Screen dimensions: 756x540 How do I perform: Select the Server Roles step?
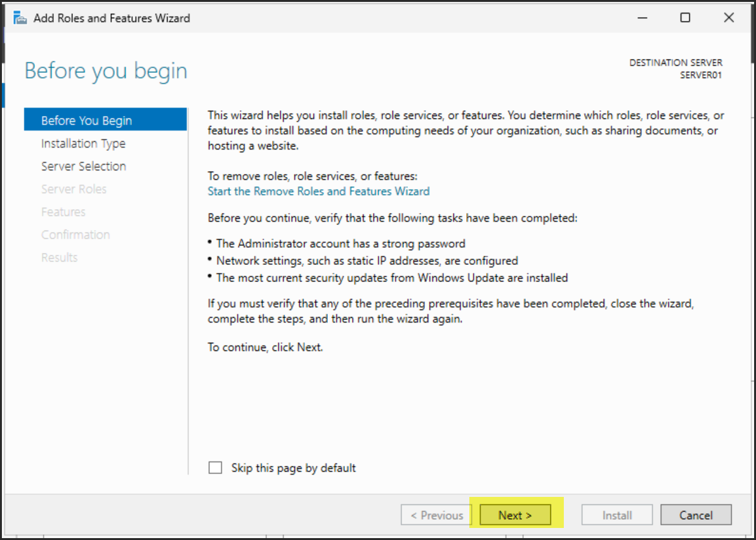(74, 189)
